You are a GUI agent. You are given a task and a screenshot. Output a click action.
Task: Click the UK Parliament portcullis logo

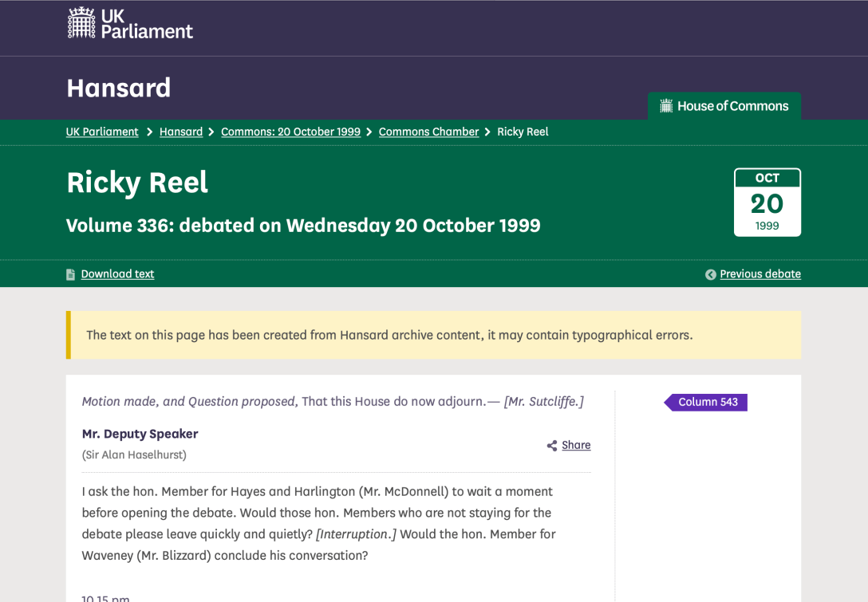(81, 23)
